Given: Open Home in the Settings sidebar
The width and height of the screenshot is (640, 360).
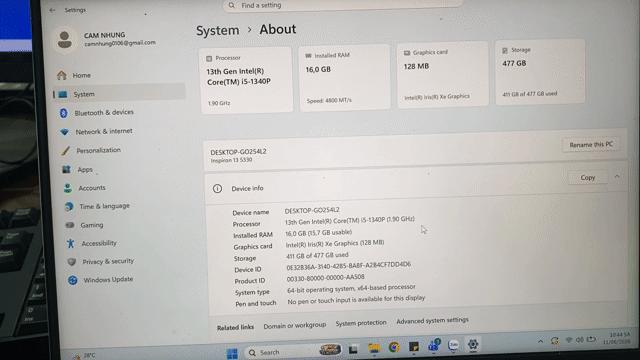Looking at the screenshot, I should [74, 76].
